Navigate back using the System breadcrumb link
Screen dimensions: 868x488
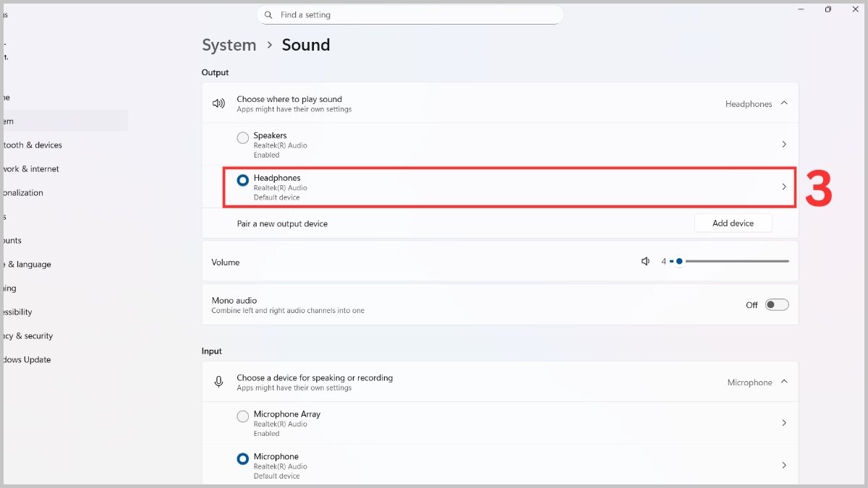pyautogui.click(x=229, y=45)
